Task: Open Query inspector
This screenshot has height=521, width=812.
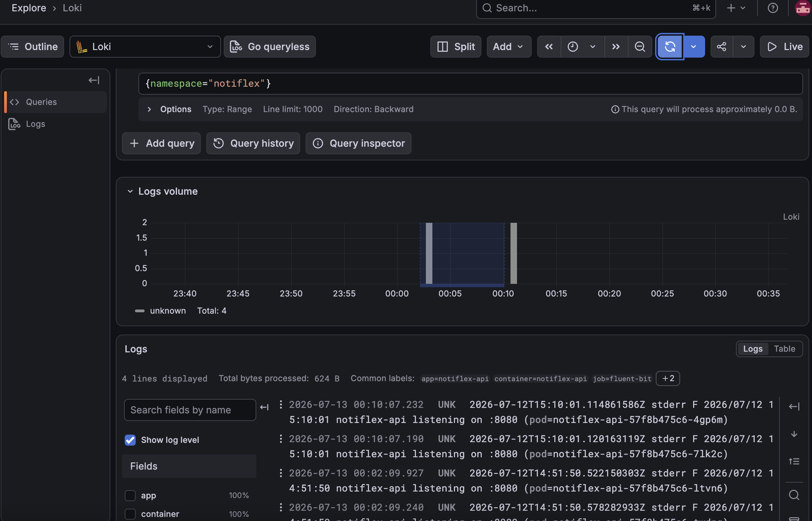Action: (358, 143)
